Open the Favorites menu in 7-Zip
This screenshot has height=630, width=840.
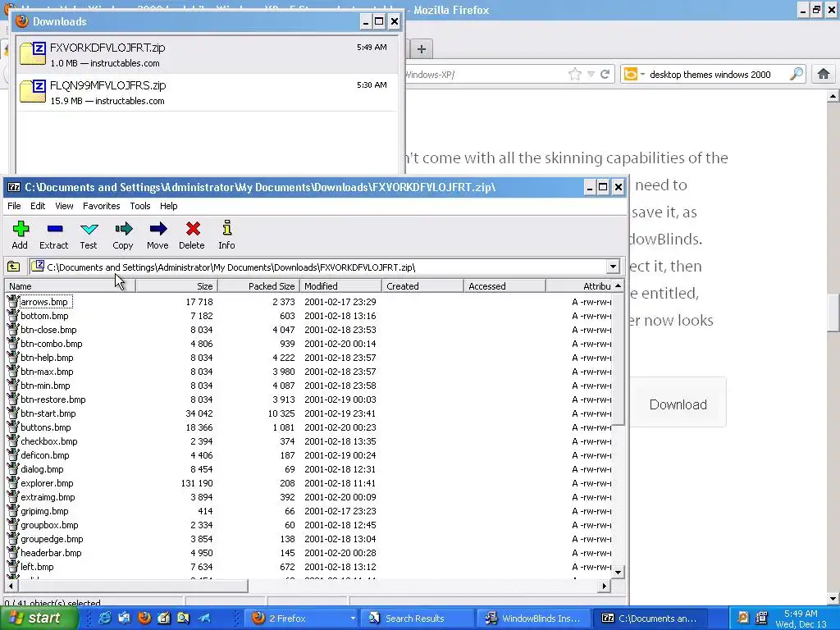pos(101,206)
